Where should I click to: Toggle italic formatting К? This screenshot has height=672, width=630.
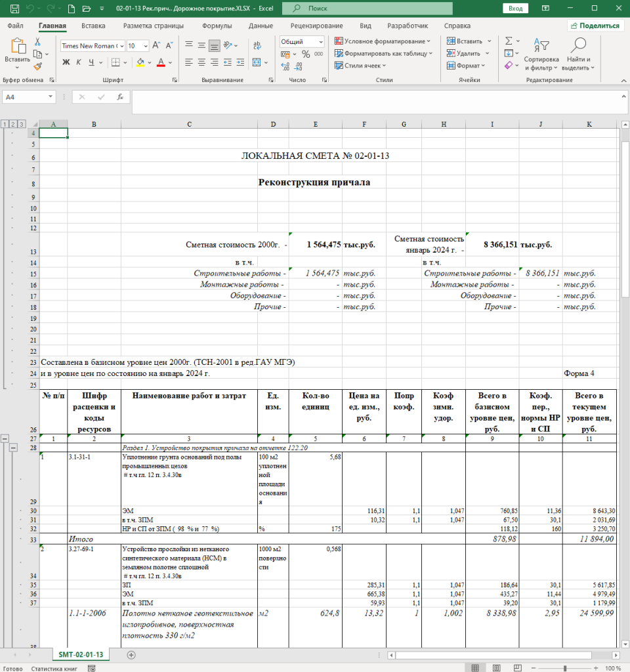coord(79,62)
